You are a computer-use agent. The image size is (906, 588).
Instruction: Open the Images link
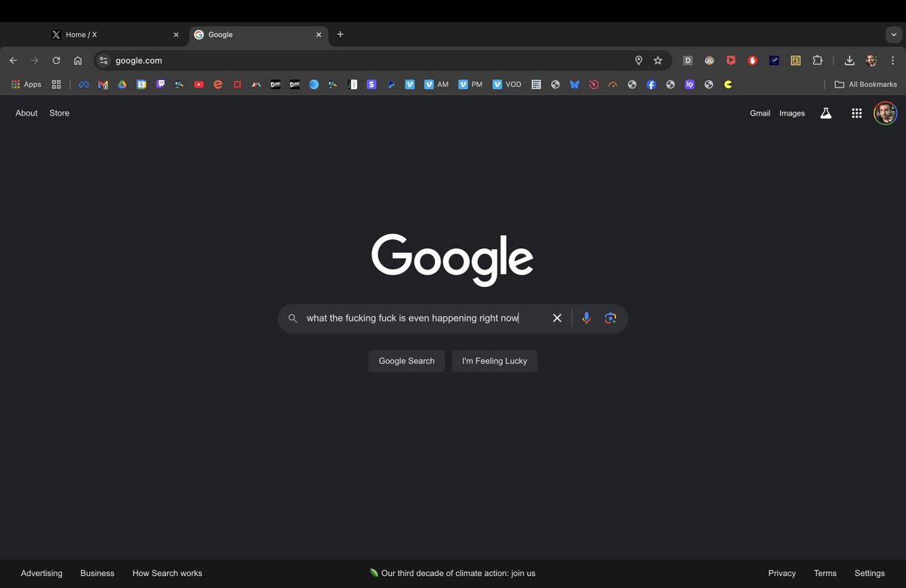pyautogui.click(x=792, y=113)
